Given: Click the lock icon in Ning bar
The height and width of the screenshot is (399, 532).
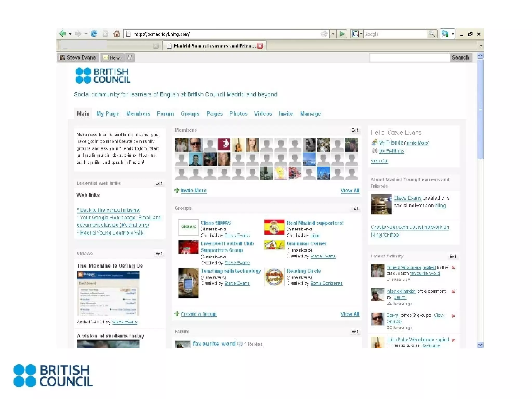Looking at the screenshot, I should pyautogui.click(x=130, y=58).
